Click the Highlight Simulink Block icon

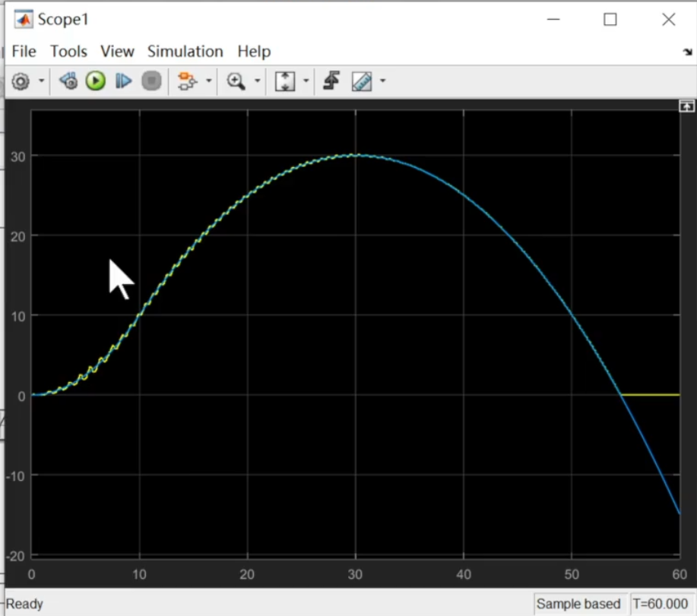tap(187, 81)
